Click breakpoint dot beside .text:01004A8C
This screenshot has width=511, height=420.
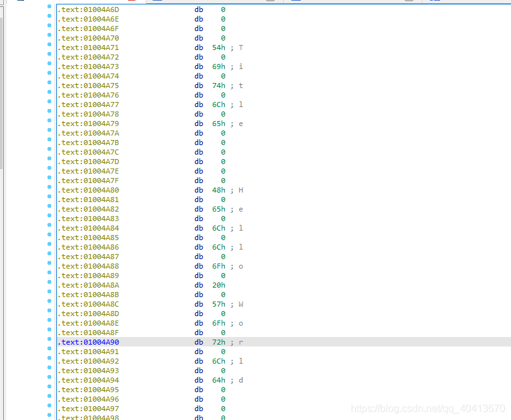49,301
